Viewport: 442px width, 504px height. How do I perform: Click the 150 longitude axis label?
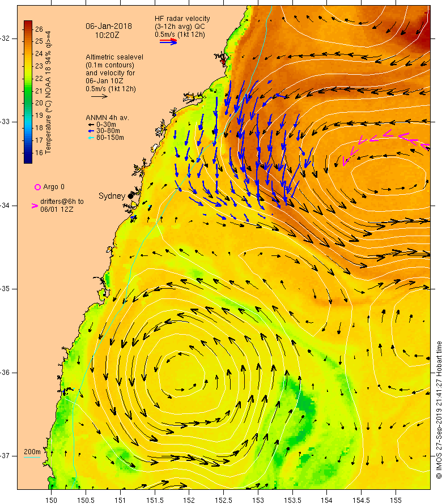pyautogui.click(x=51, y=501)
